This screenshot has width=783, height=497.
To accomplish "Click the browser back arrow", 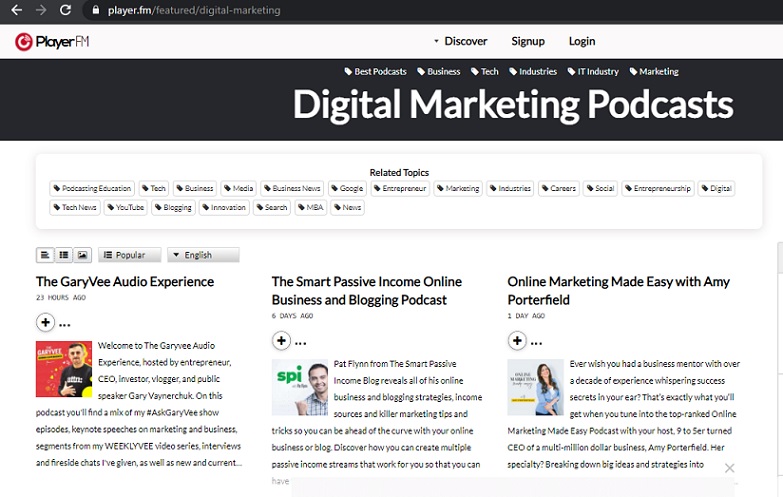I will click(16, 10).
